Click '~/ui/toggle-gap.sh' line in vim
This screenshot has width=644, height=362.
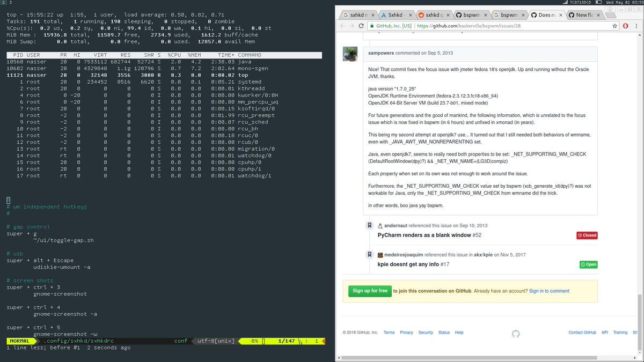click(63, 240)
